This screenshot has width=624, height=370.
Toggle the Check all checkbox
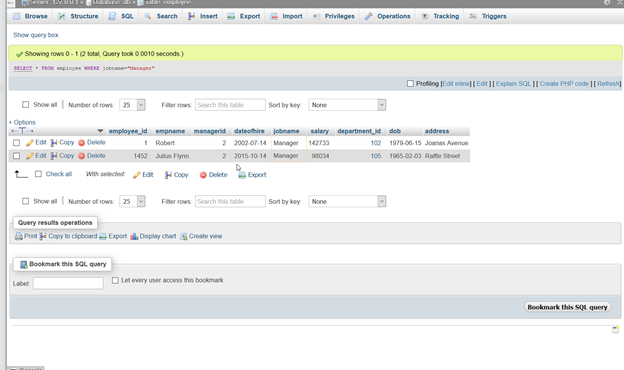(38, 174)
